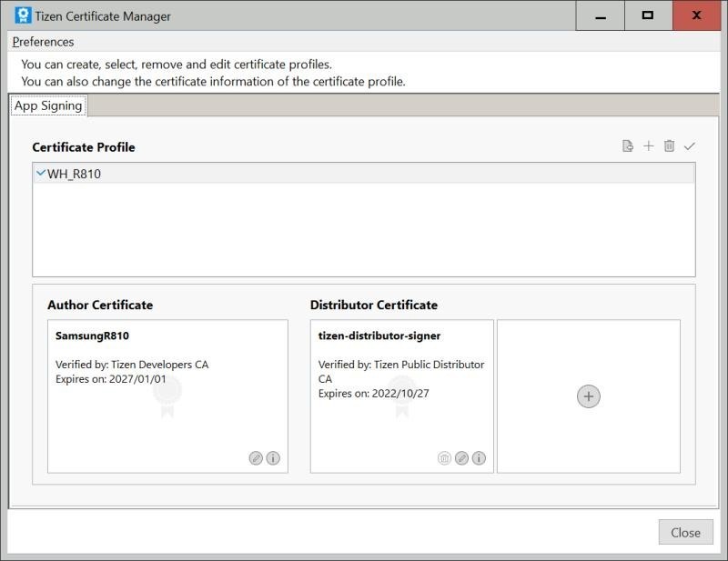The image size is (728, 561).
Task: Click 'Expires on: 2022/10/27' text
Action: 374,394
